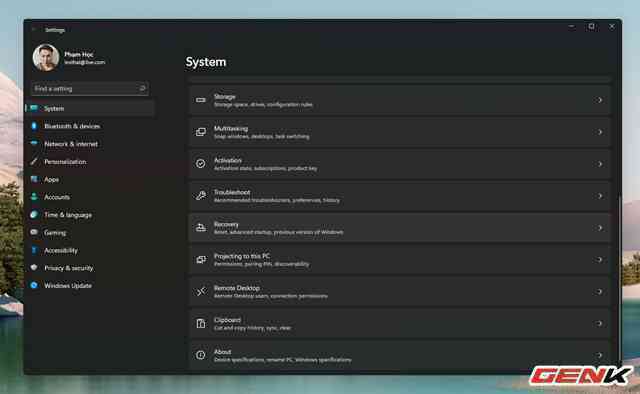Open the Storage settings title
Screen dimensions: 640x394
(x=224, y=96)
